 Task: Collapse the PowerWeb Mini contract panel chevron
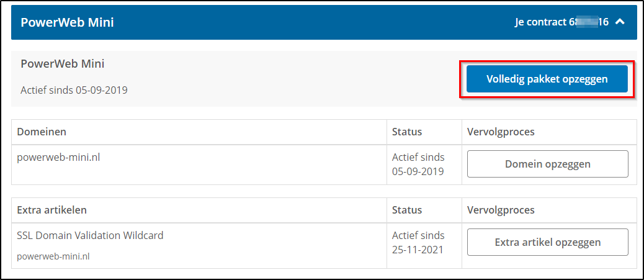pos(619,22)
